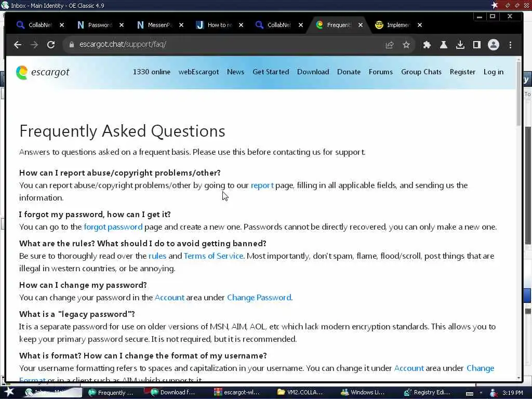This screenshot has width=532, height=399.
Task: Open the Account link in the username format answer
Action: (409, 368)
